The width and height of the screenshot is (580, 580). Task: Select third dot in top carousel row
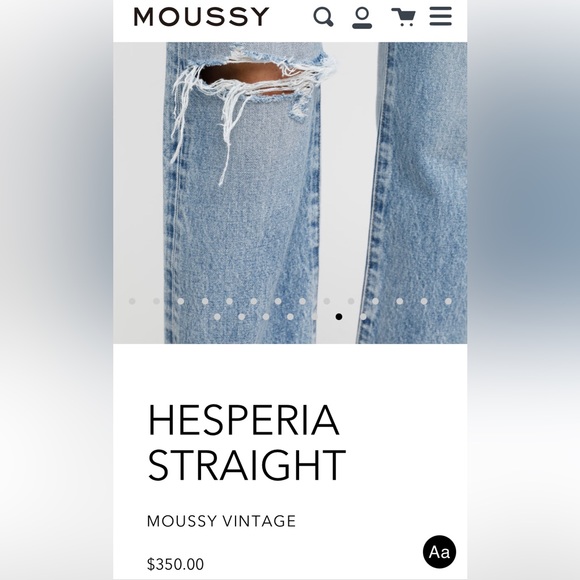pos(181,301)
